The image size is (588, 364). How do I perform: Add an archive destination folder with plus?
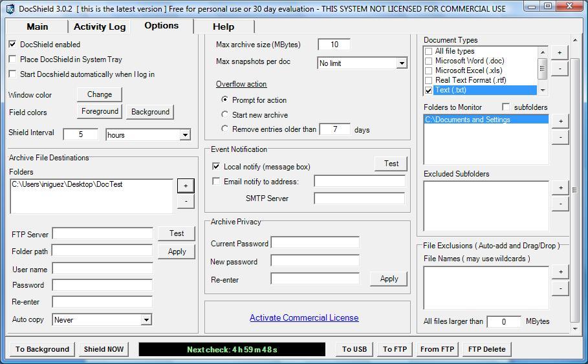tap(186, 186)
